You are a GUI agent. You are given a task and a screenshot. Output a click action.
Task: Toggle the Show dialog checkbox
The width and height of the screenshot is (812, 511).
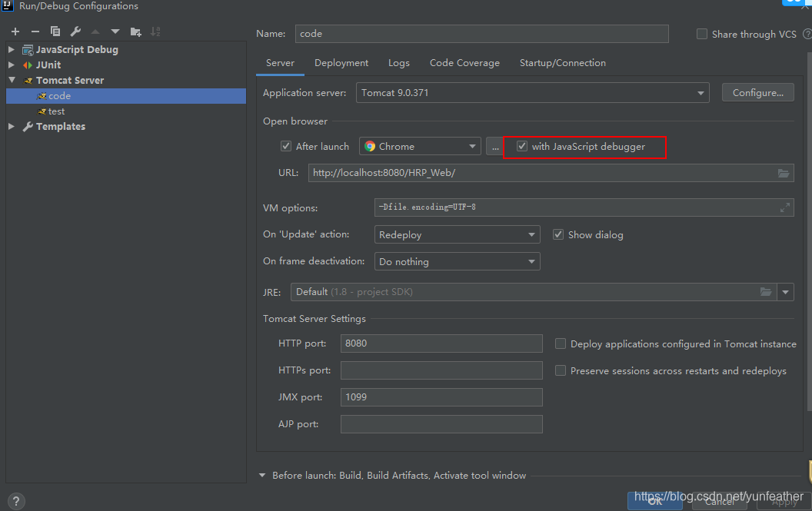(558, 234)
